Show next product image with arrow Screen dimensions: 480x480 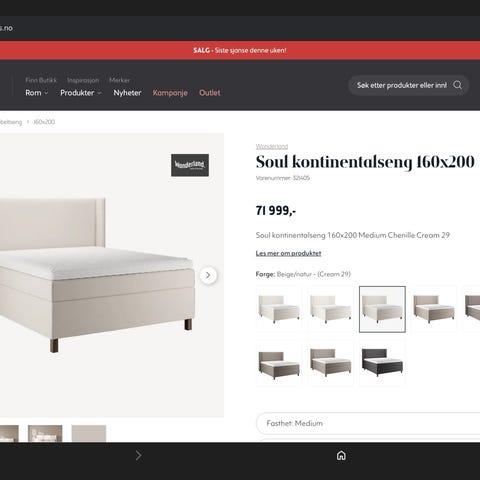coord(208,275)
